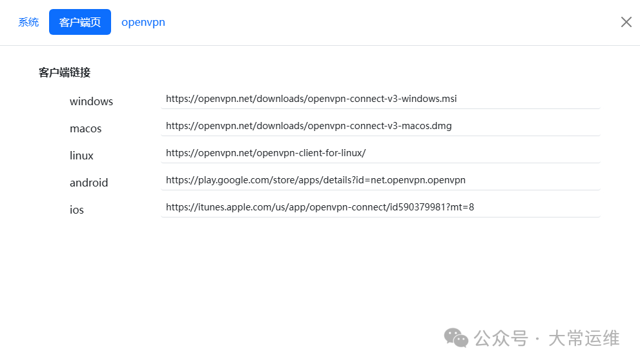Click the 公众号 watermark text
This screenshot has width=640, height=364.
click(x=501, y=338)
